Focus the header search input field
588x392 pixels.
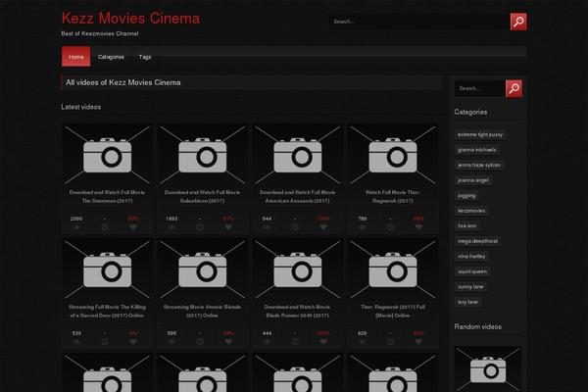point(419,22)
